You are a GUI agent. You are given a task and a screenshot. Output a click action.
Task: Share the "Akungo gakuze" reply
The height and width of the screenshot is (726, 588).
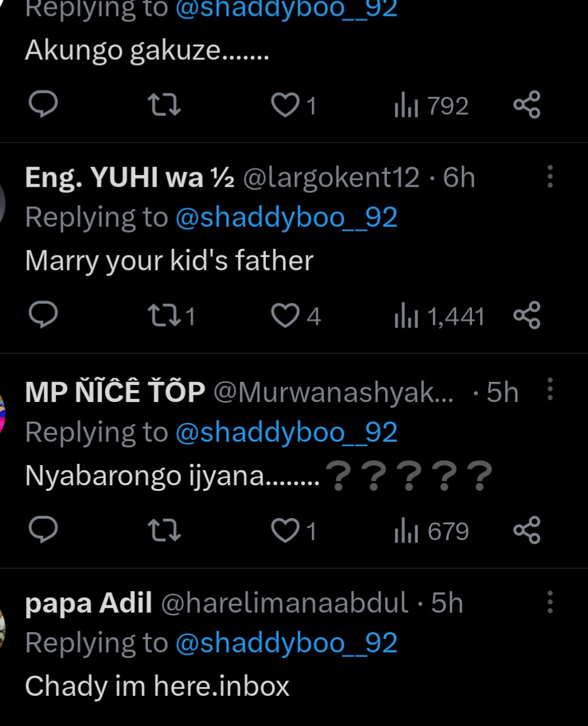click(527, 105)
